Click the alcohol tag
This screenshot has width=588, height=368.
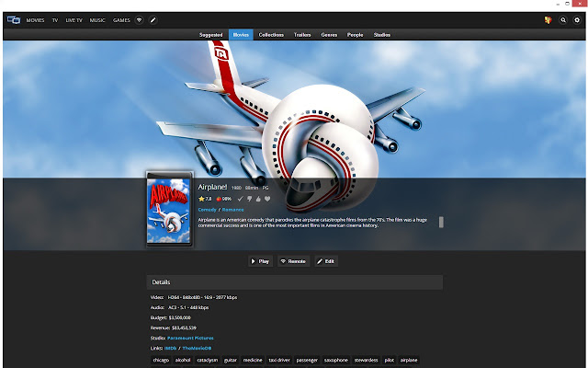[183, 360]
